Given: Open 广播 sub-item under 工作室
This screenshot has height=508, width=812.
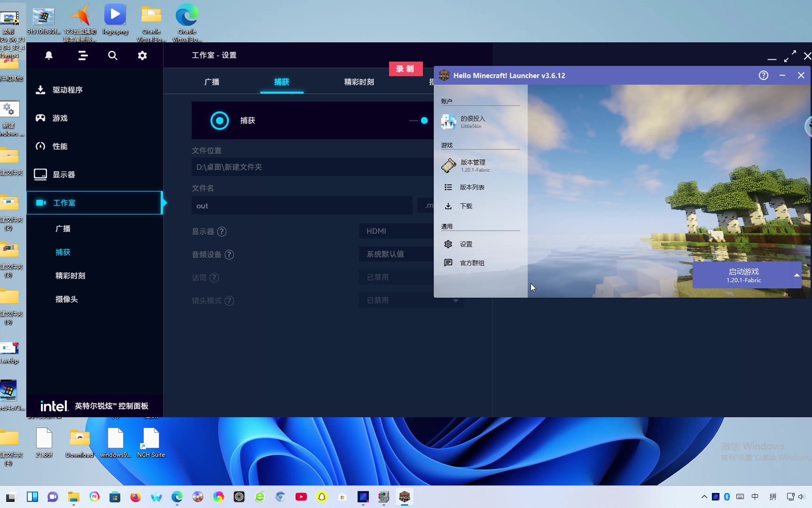Looking at the screenshot, I should click(x=63, y=229).
